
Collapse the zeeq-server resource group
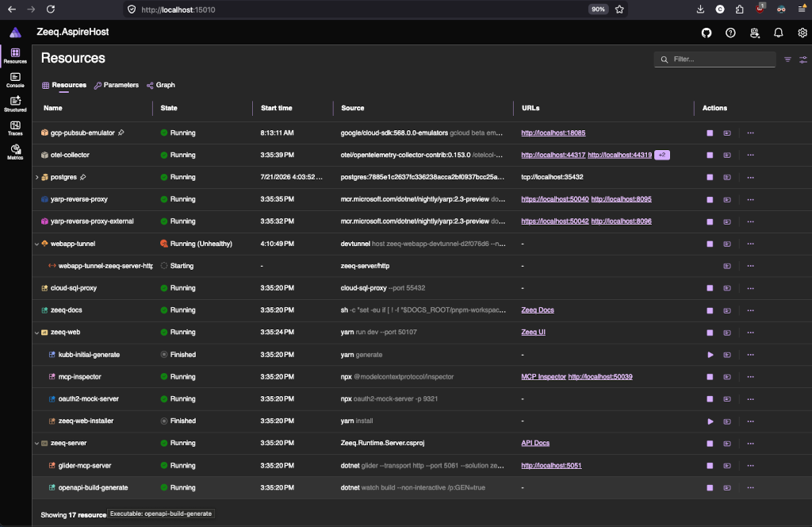(x=36, y=443)
